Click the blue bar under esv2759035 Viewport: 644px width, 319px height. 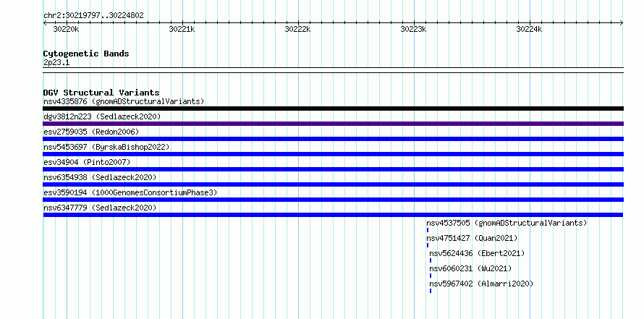[x=333, y=139]
